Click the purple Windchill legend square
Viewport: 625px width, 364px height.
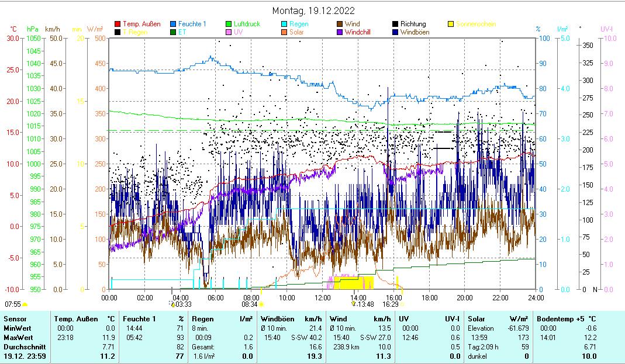pos(340,32)
